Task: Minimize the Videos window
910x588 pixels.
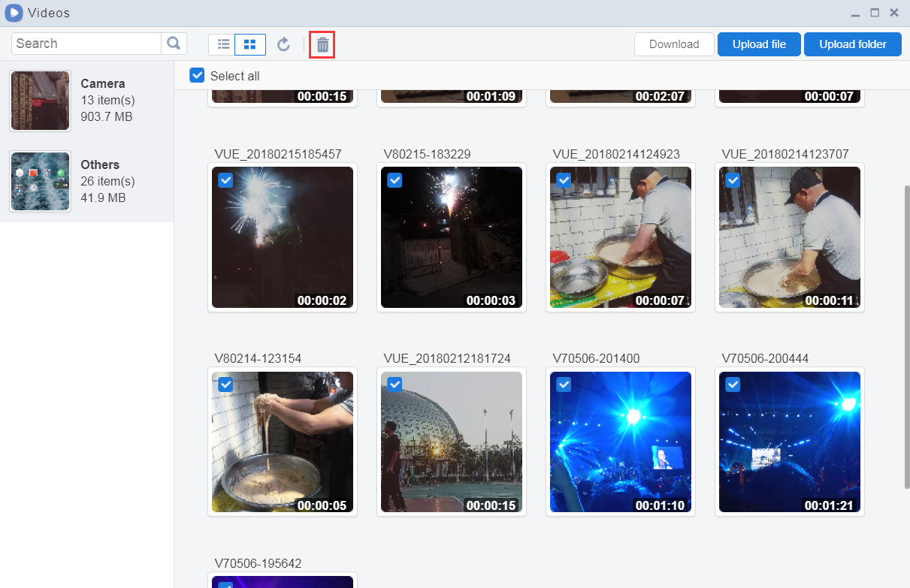Action: click(x=855, y=14)
